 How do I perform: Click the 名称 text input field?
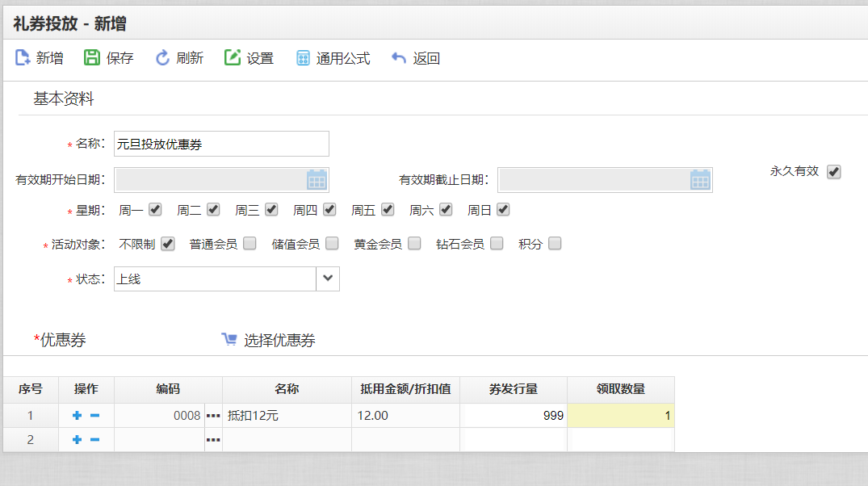point(221,144)
